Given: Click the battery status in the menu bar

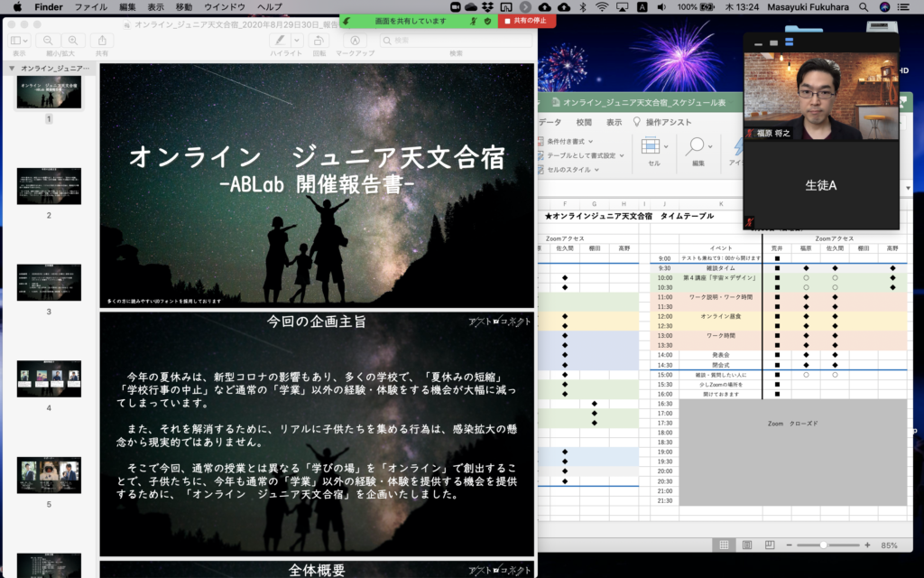Looking at the screenshot, I should (x=696, y=7).
